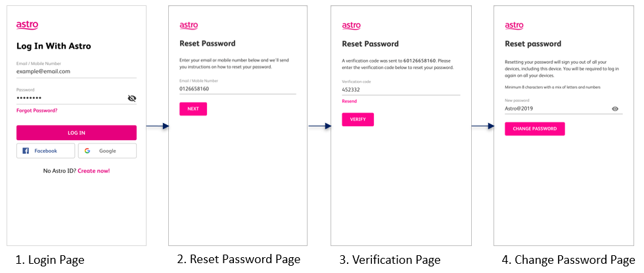
Task: Click the CHANGE PASSWORD button
Action: coord(535,129)
